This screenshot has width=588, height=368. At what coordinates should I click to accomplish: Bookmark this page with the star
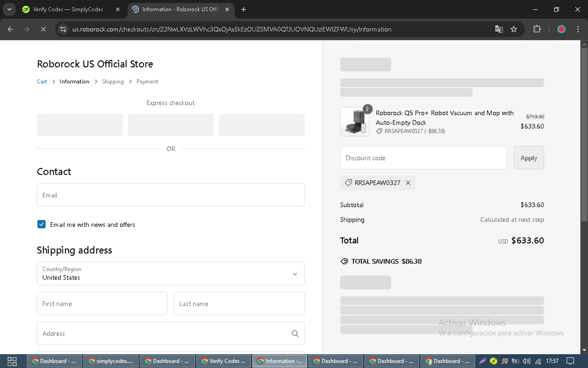(x=514, y=29)
